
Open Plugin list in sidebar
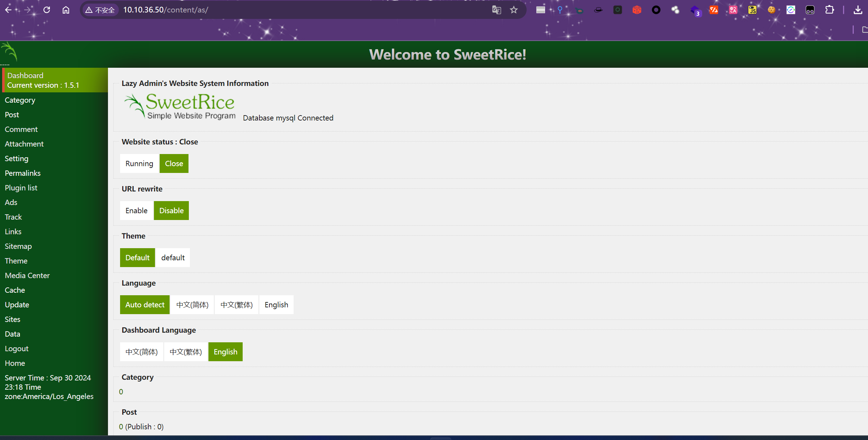21,188
